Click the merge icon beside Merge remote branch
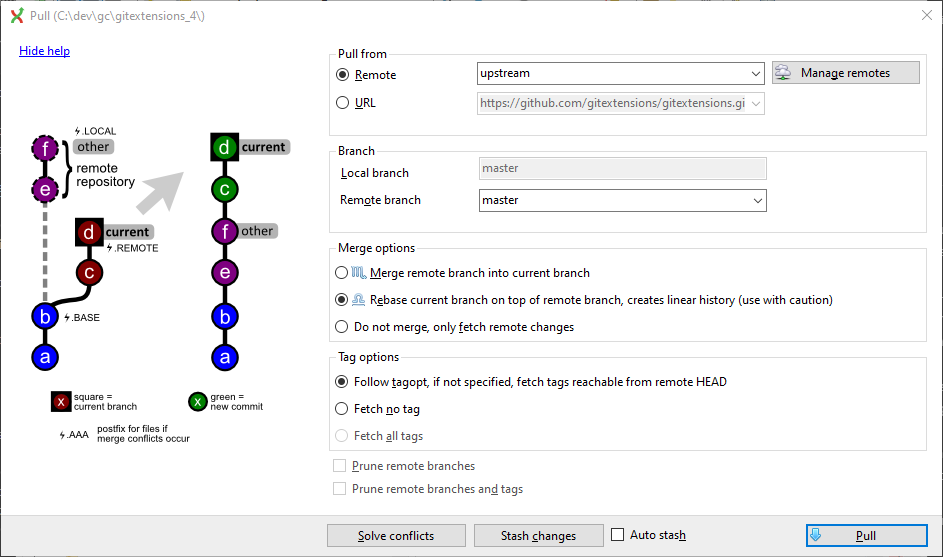This screenshot has height=557, width=943. click(x=358, y=273)
